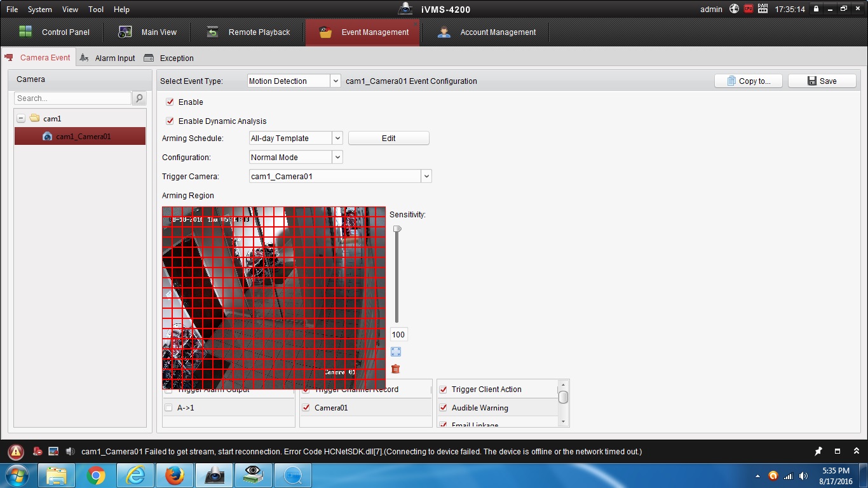868x488 pixels.
Task: Click the pin icon on the alarm bar
Action: 818,452
